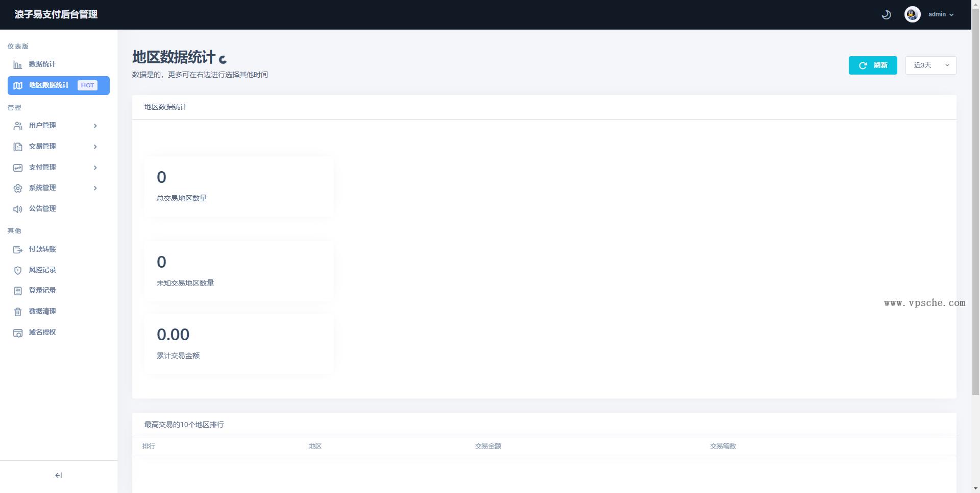Toggle dark mode with the moon icon
The width and height of the screenshot is (980, 493).
click(x=886, y=15)
